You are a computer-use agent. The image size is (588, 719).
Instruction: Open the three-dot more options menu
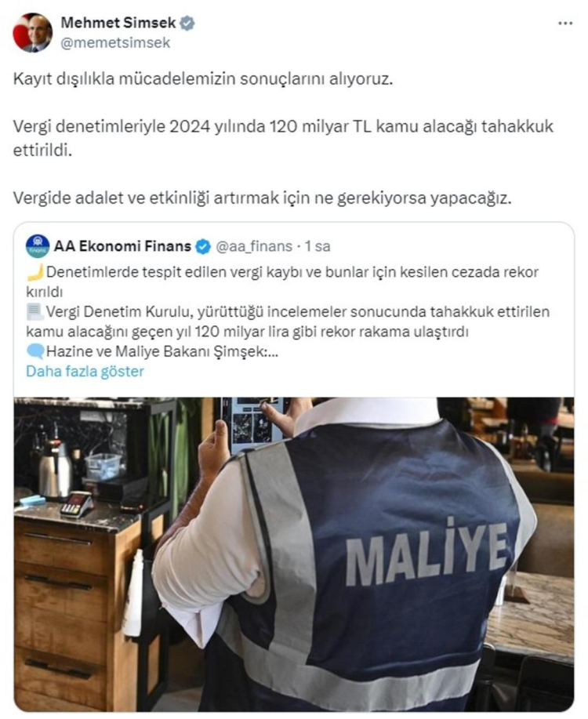coord(565,24)
